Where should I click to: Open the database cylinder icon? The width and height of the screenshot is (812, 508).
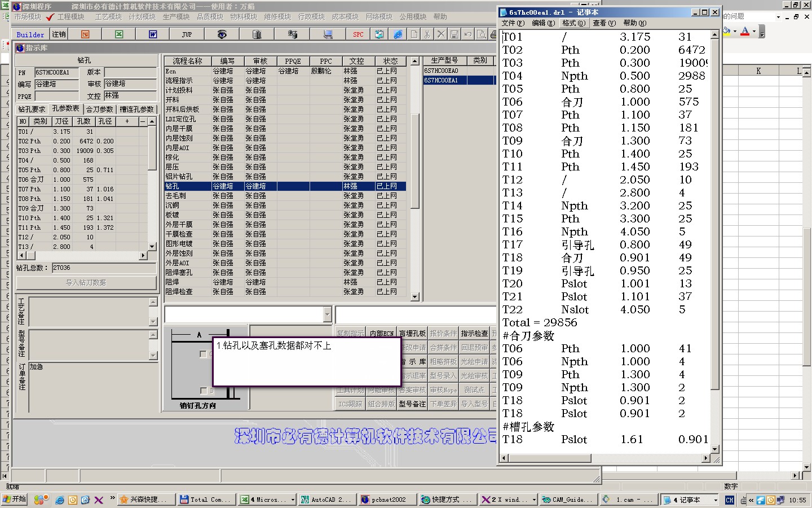pos(257,34)
